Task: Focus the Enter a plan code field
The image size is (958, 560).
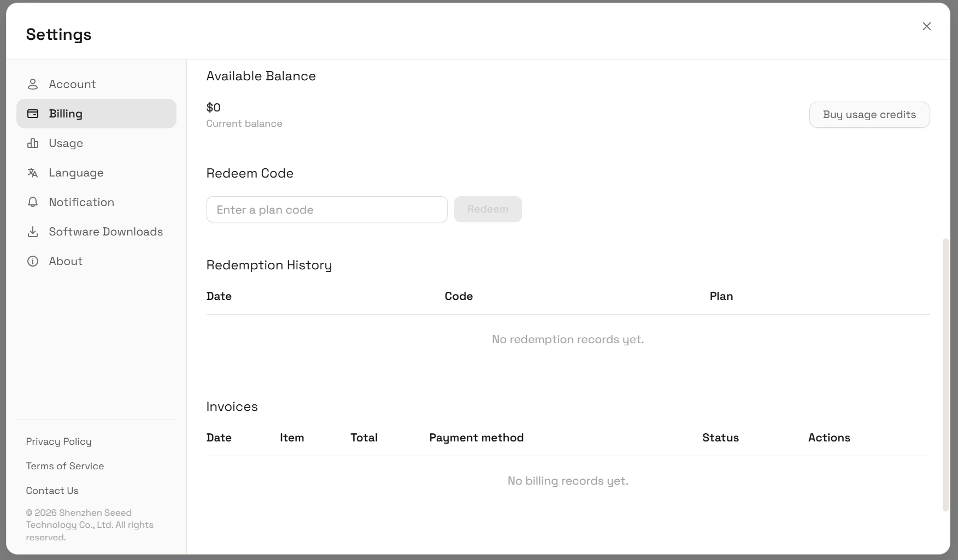Action: (327, 209)
